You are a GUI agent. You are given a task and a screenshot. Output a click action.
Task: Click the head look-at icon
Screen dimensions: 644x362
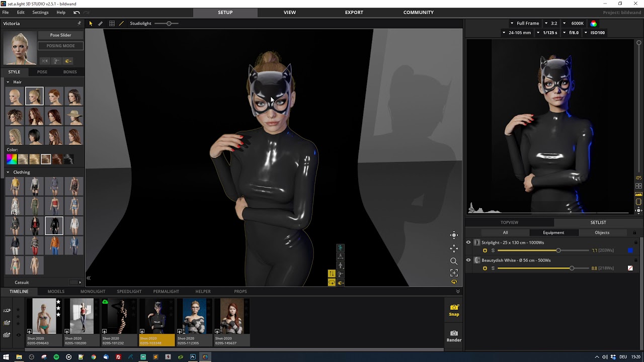coord(340,274)
